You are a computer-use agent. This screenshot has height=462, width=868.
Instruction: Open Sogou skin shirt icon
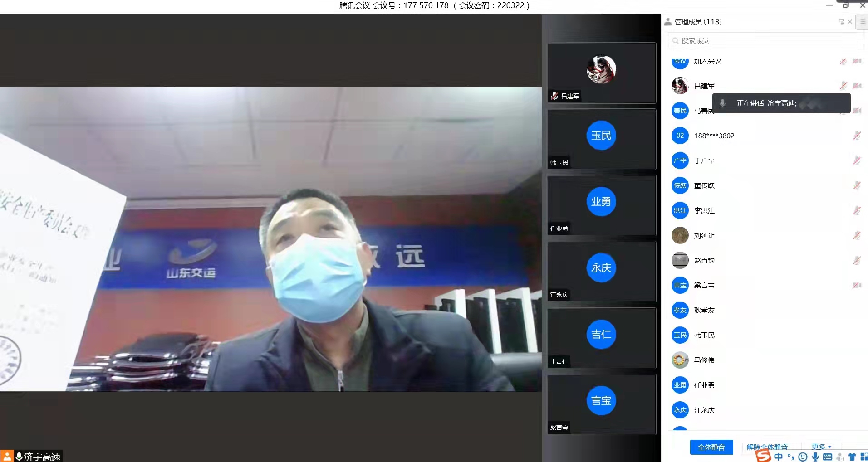tap(852, 457)
